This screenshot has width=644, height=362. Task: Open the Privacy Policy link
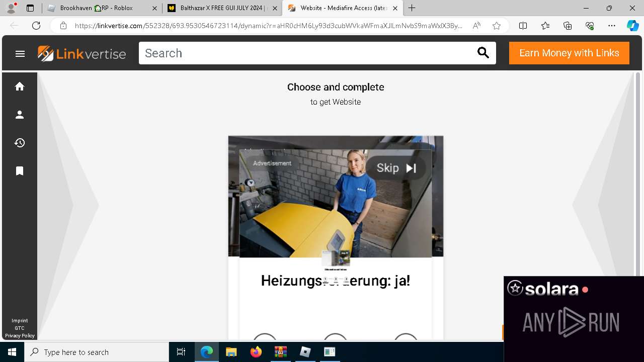coord(20,336)
